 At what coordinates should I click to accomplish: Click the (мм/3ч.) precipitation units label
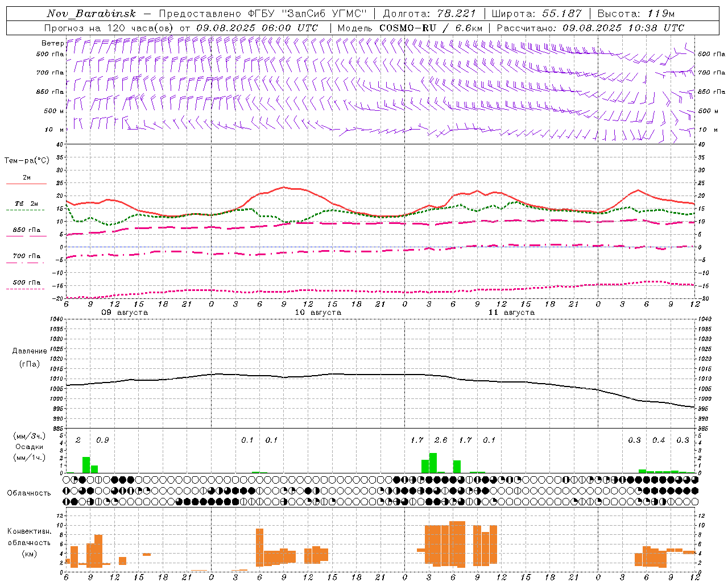(x=29, y=436)
